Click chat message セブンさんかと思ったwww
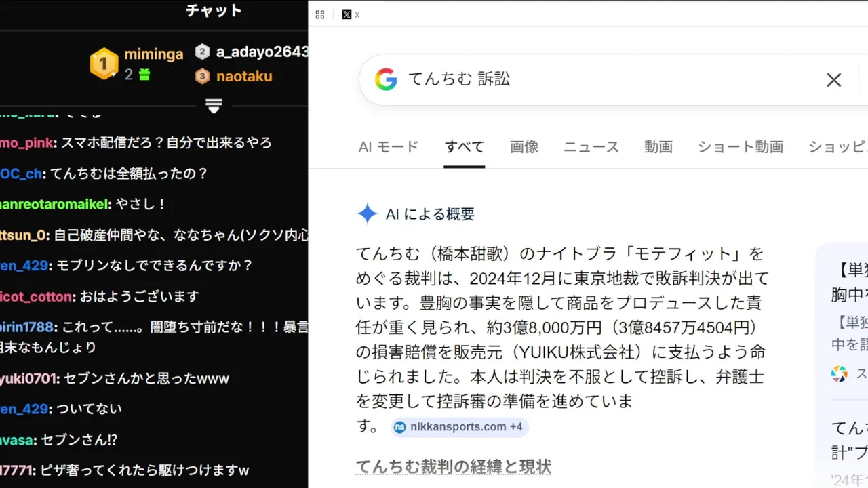 tap(146, 378)
